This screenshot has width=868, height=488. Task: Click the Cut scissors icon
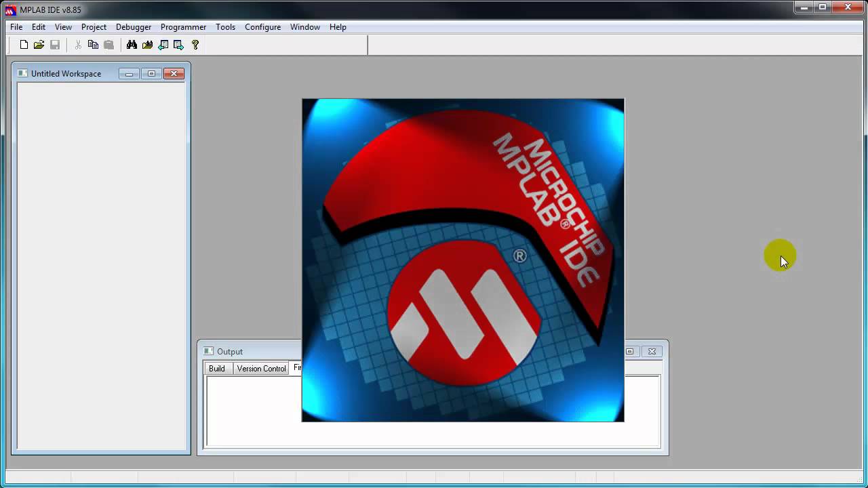tap(78, 45)
